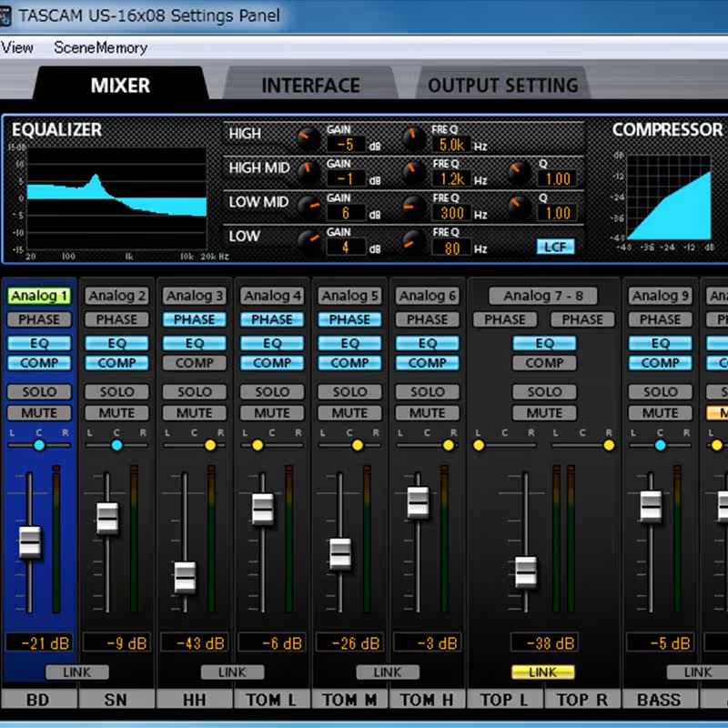Click the BD channel name label
Screen dimensions: 728x728
tap(39, 699)
